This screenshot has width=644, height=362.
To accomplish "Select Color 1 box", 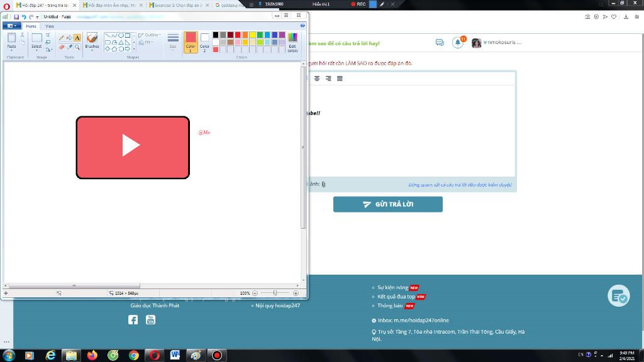I will tap(191, 42).
